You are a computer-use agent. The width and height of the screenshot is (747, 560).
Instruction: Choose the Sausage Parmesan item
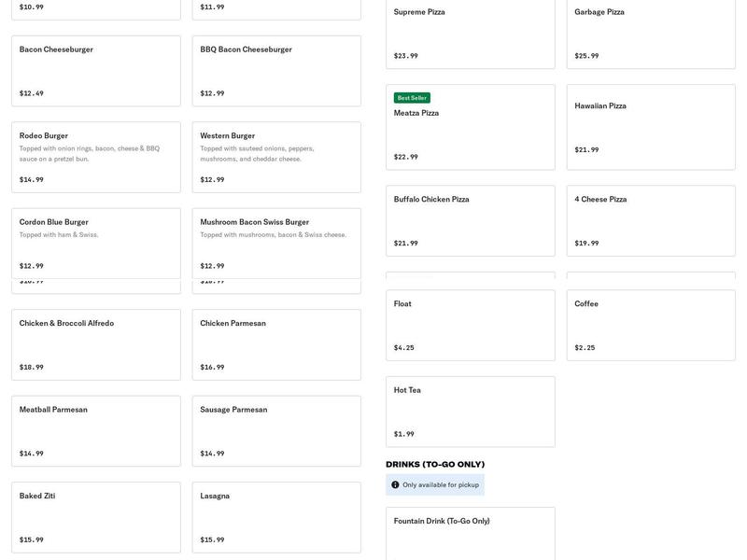(x=276, y=430)
